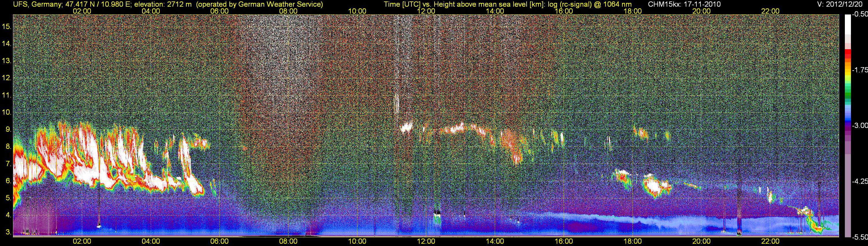Click the 15 km height axis label
The image size is (868, 246).
point(7,26)
